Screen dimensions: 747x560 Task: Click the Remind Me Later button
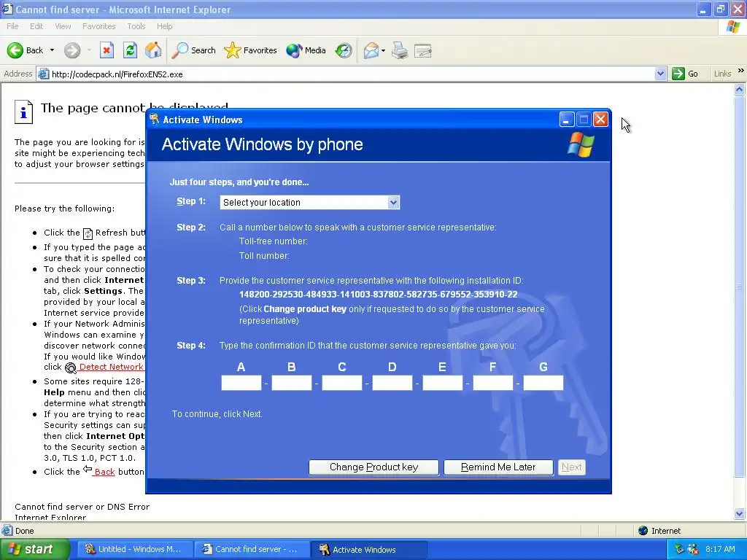(498, 467)
